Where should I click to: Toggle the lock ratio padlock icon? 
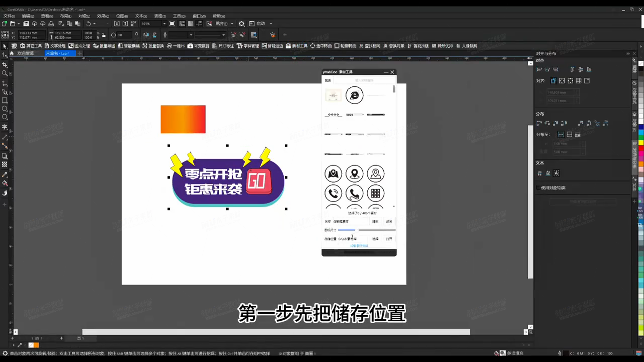tap(104, 35)
